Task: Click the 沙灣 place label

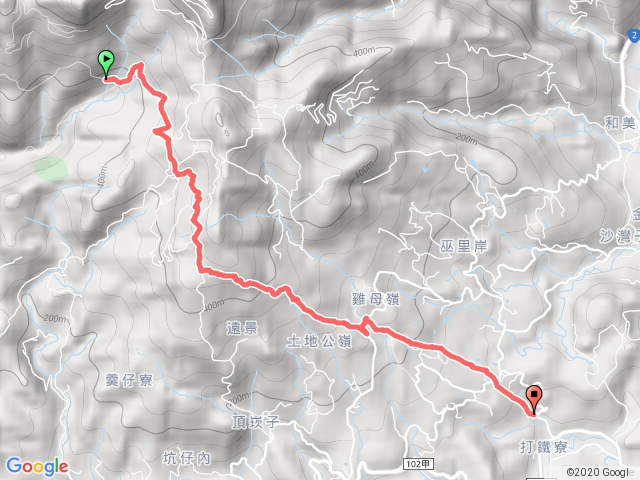Action: point(618,236)
